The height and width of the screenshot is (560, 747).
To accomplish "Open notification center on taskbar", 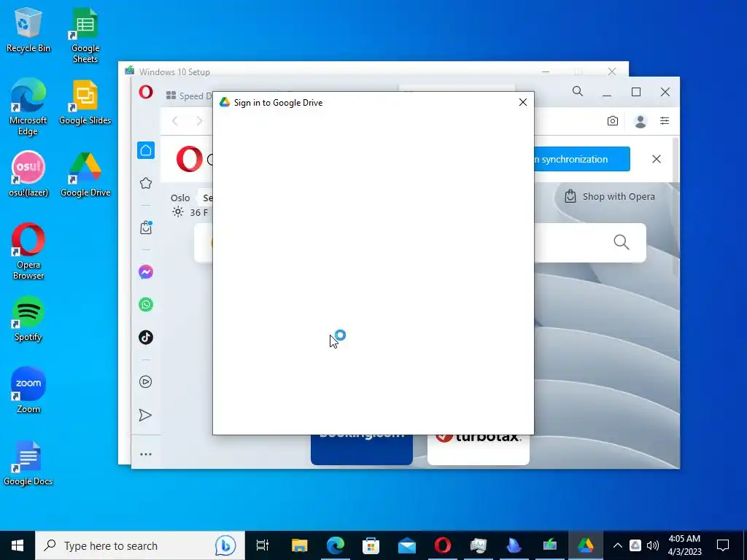I will point(723,545).
